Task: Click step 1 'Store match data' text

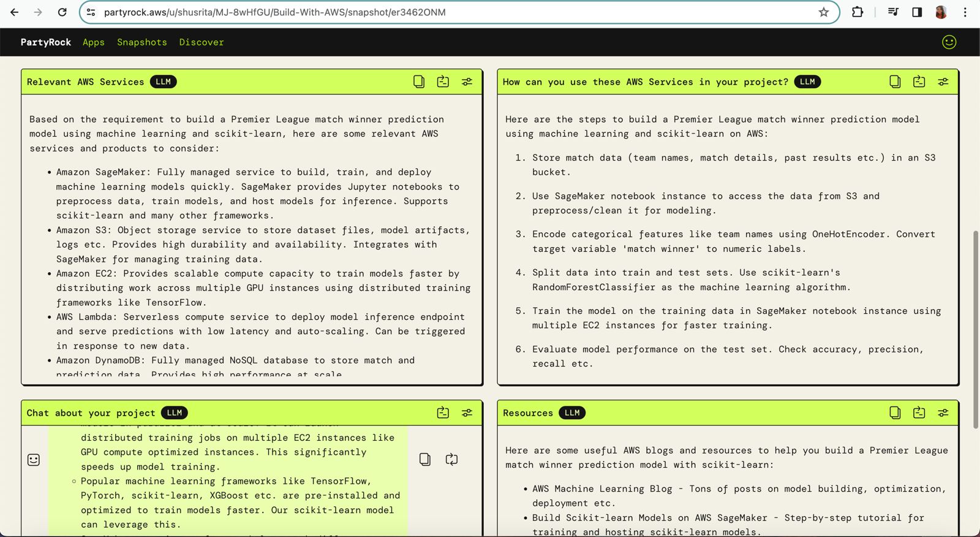Action: [734, 165]
